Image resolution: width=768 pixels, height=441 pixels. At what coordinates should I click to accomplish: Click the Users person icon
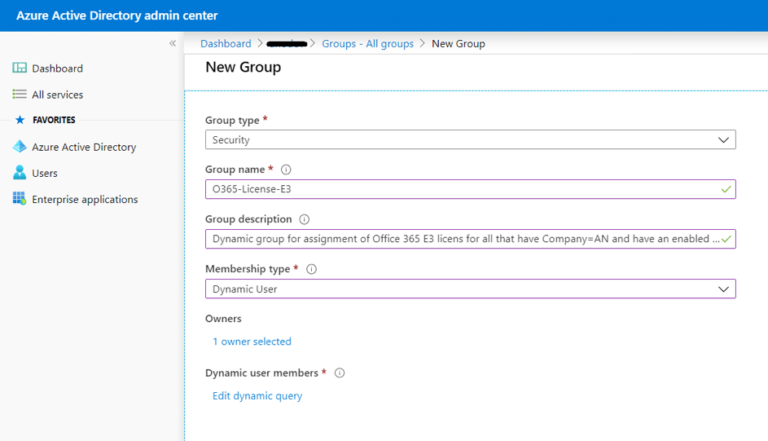point(20,172)
